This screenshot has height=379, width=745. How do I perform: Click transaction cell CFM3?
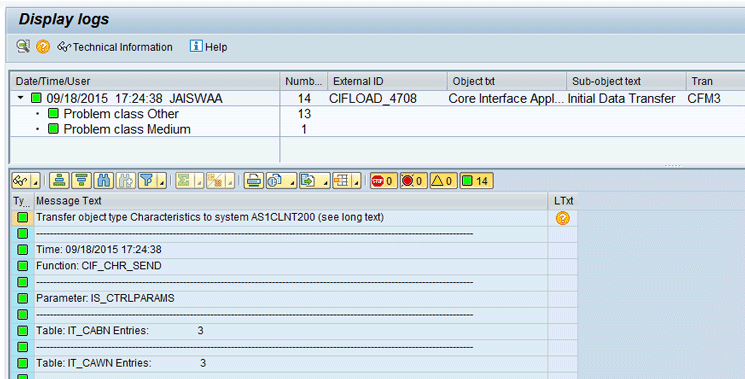point(704,98)
